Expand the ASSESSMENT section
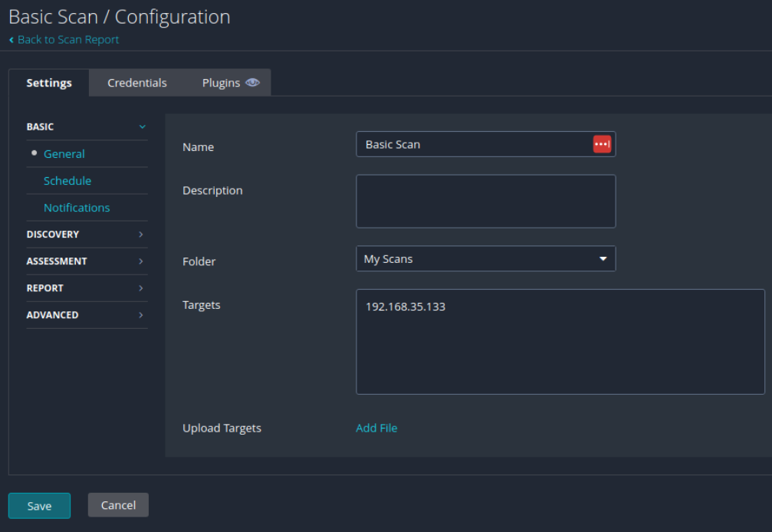Screen dimensions: 772x532 tap(86, 261)
